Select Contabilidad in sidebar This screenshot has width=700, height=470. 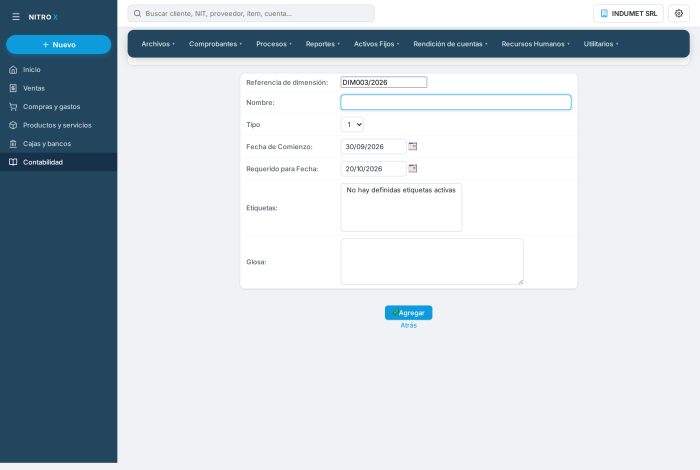click(x=58, y=162)
